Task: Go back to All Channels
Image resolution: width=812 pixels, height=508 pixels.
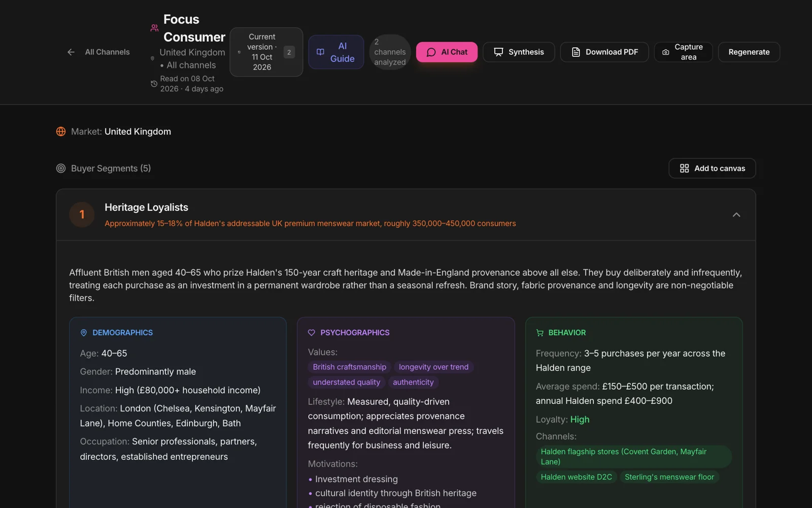Action: [98, 52]
